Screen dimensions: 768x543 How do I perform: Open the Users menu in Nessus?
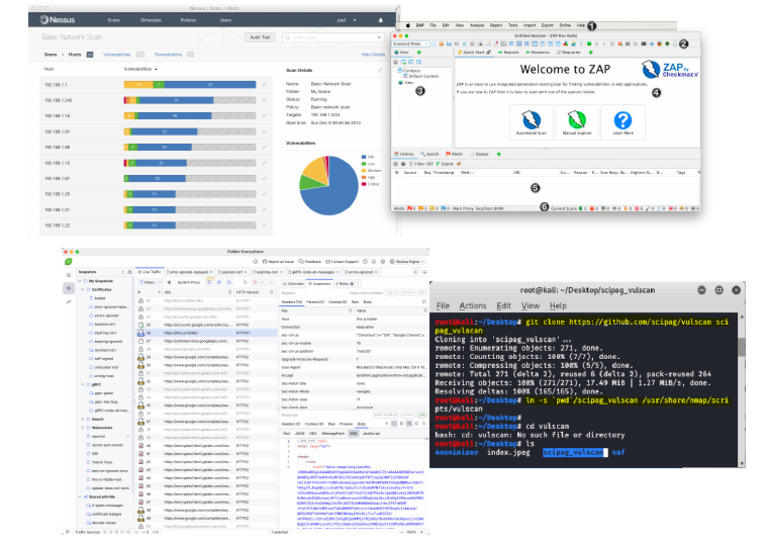(x=225, y=20)
